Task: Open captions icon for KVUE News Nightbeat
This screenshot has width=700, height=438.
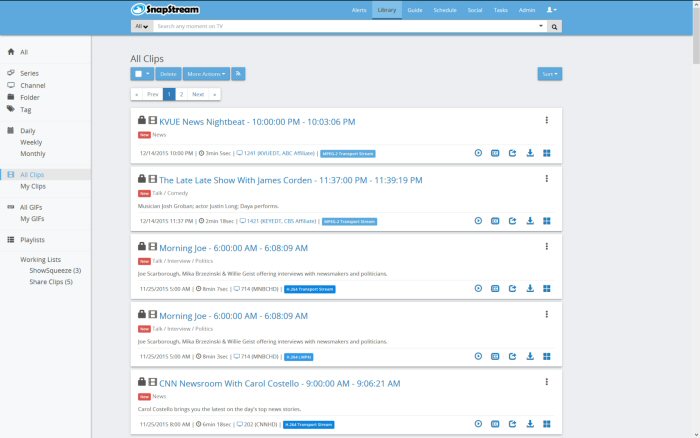Action: [495, 153]
